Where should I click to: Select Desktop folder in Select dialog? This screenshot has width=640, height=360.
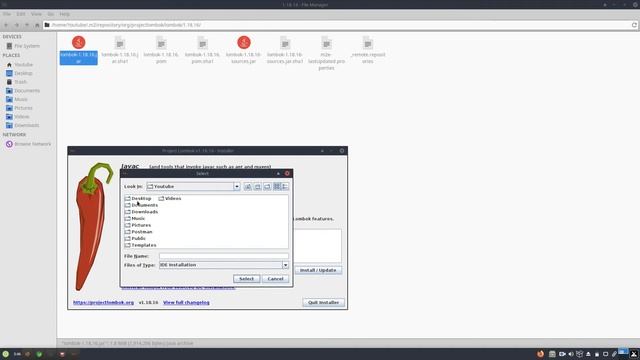tap(138, 198)
